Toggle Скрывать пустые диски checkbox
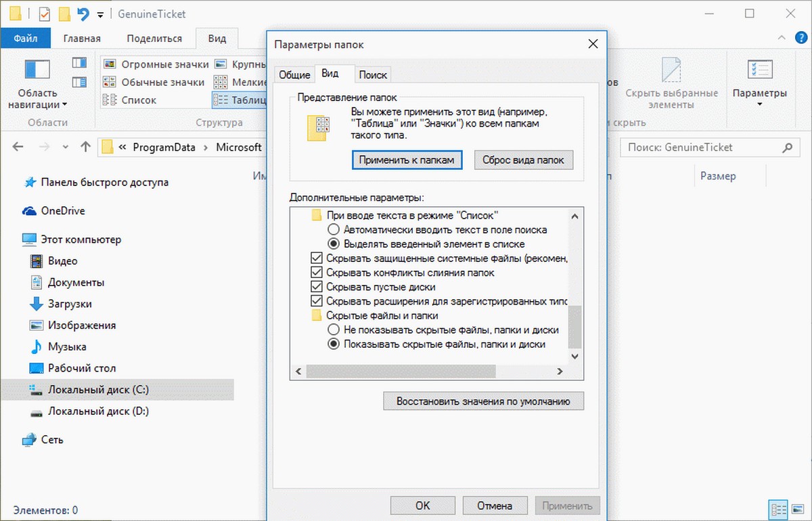The height and width of the screenshot is (521, 812). point(316,287)
